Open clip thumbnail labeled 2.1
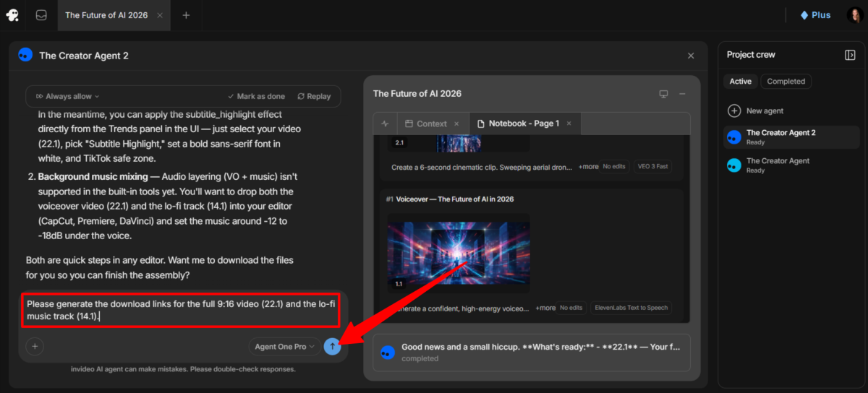 coord(459,142)
